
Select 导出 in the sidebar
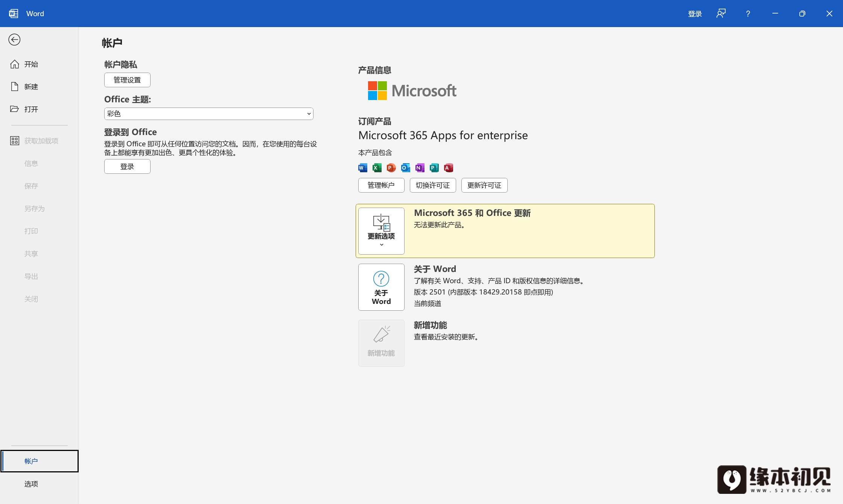(x=40, y=276)
